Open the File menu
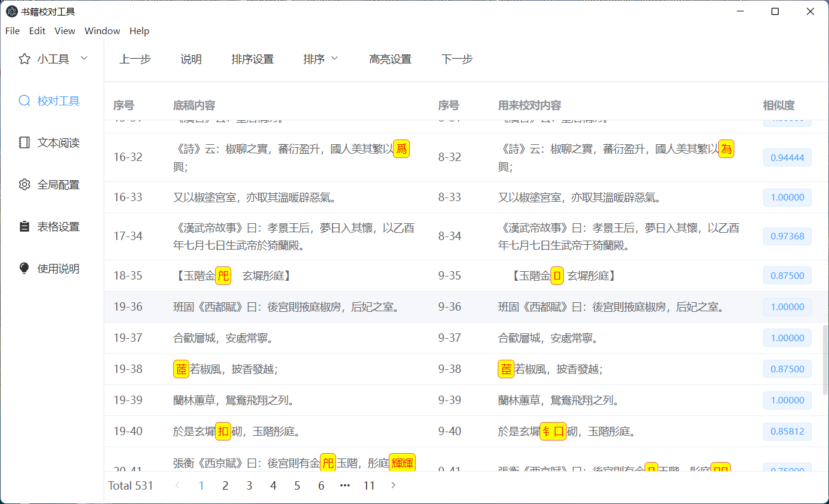Screen dimensions: 829x504 pyautogui.click(x=12, y=31)
